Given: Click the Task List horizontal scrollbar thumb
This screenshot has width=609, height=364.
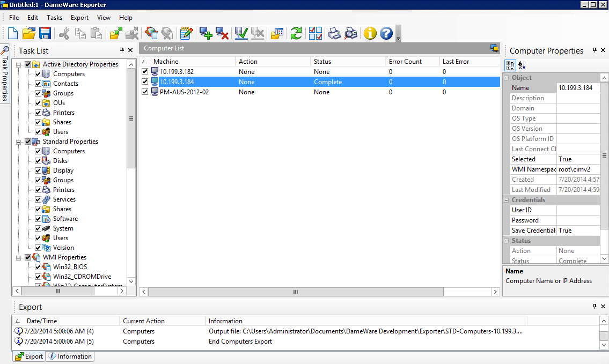Looking at the screenshot, I should [x=58, y=291].
